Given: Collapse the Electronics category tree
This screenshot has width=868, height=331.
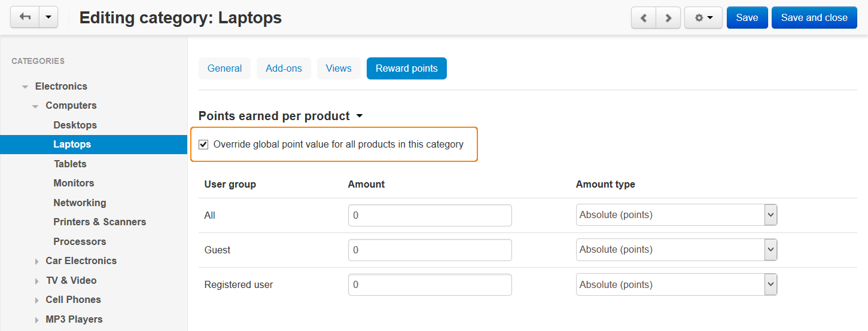Looking at the screenshot, I should (x=25, y=87).
